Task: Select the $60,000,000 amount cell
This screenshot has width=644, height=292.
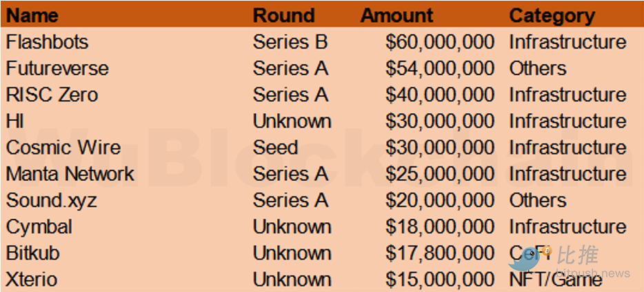Action: (x=440, y=42)
